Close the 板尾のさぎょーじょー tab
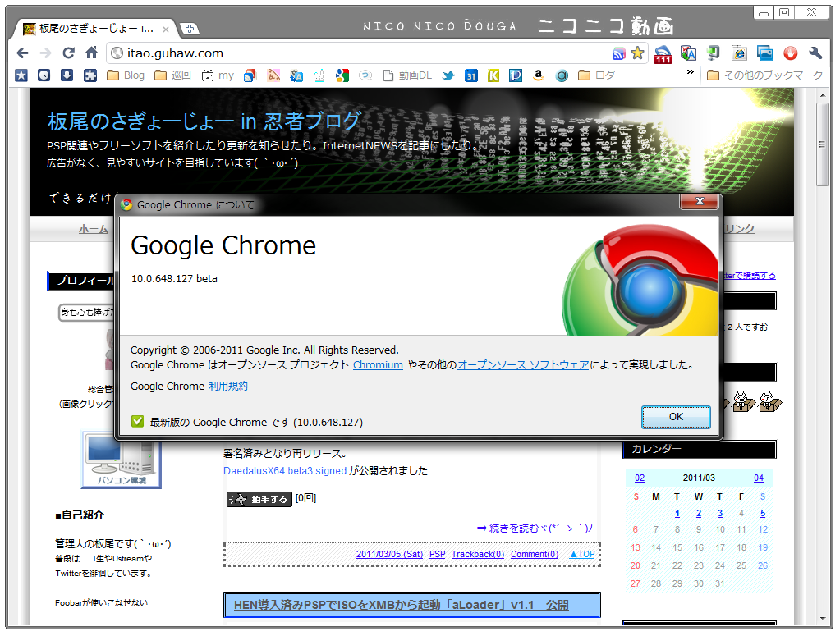This screenshot has height=636, width=840. 166,30
